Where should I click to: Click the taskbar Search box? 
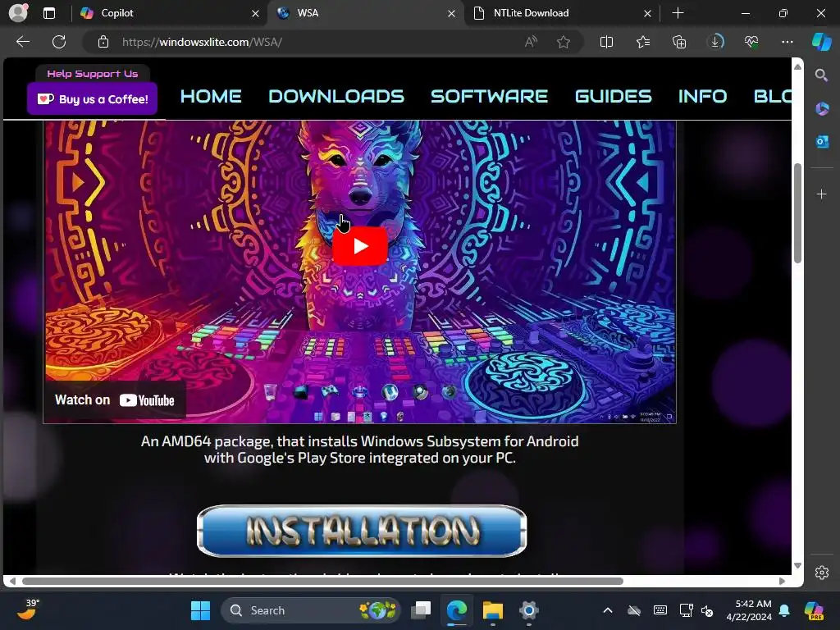[311, 610]
